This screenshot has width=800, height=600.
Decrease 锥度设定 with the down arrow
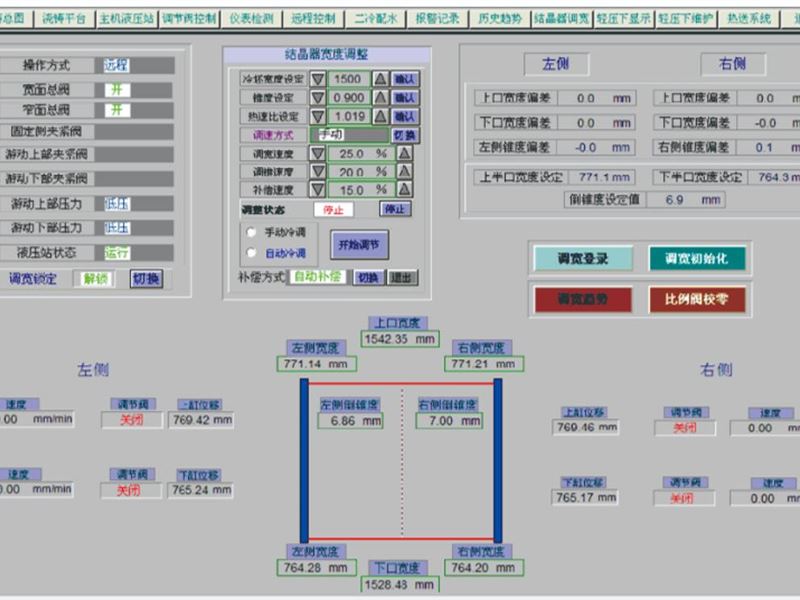(x=318, y=98)
